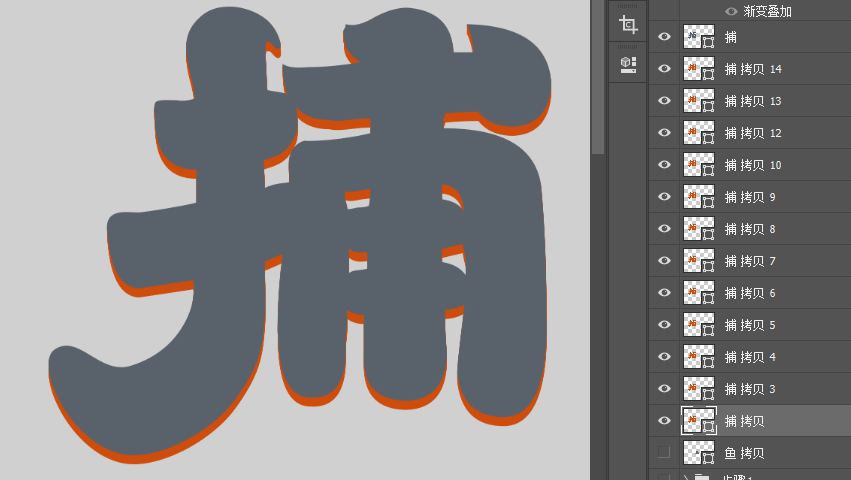Click thumbnail of 捕 拷贝 12 layer
The width and height of the screenshot is (851, 480).
pyautogui.click(x=699, y=133)
